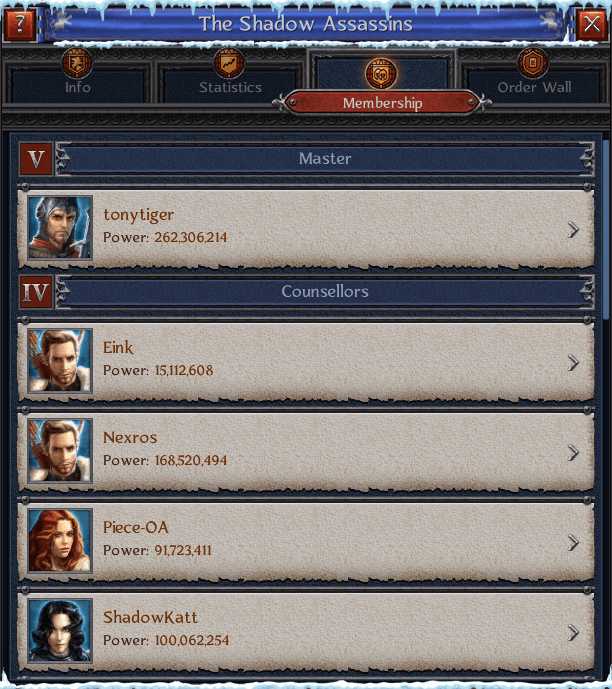This screenshot has height=689, width=612.
Task: Click the Info tab lion emblem icon
Action: tap(77, 63)
